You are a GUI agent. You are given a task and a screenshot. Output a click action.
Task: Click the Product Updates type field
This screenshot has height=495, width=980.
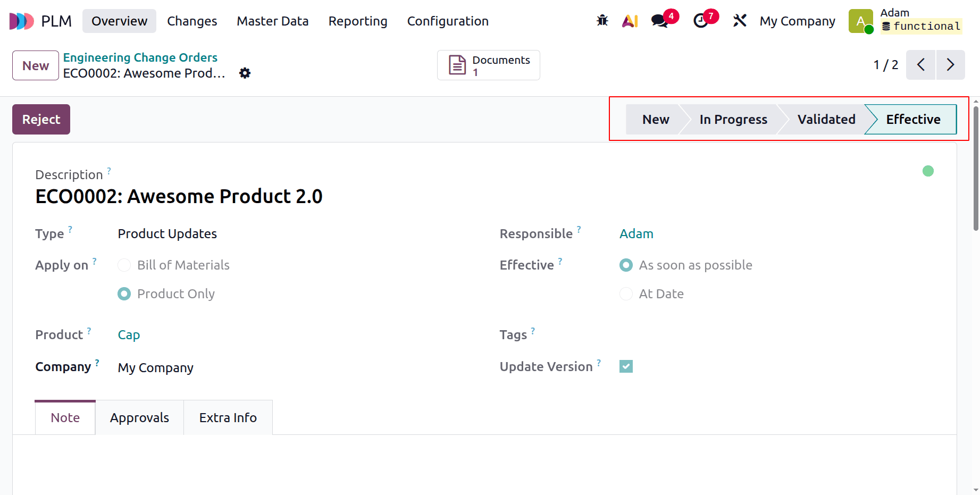pos(167,234)
